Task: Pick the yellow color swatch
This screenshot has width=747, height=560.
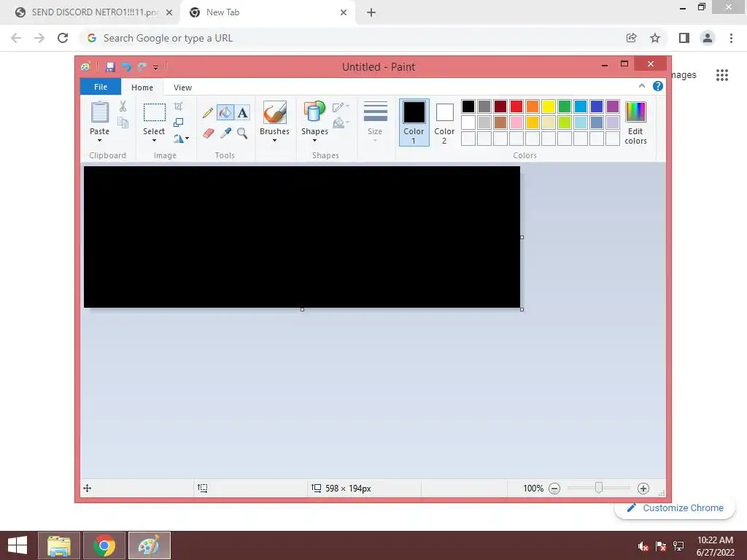Action: pyautogui.click(x=549, y=106)
